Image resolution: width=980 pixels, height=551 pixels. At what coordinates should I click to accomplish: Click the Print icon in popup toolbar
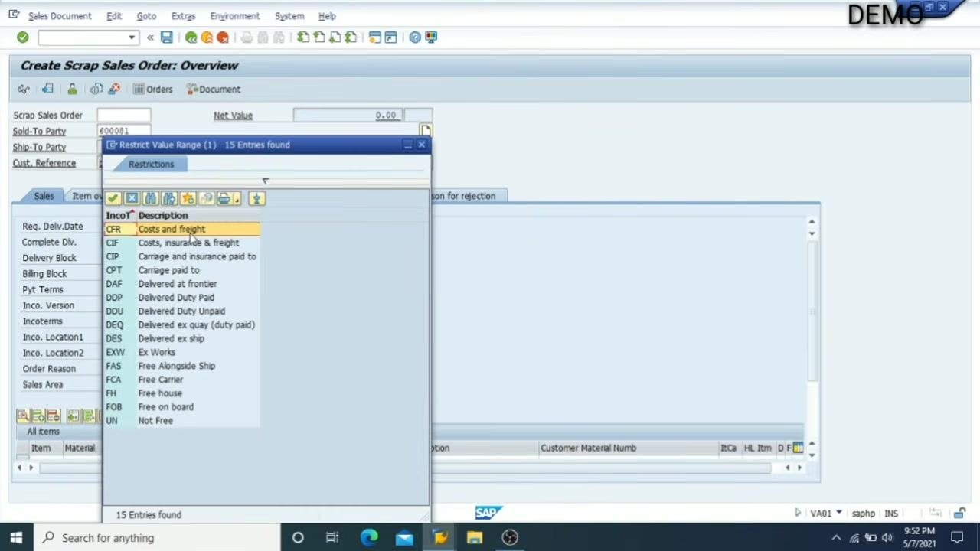pos(223,199)
